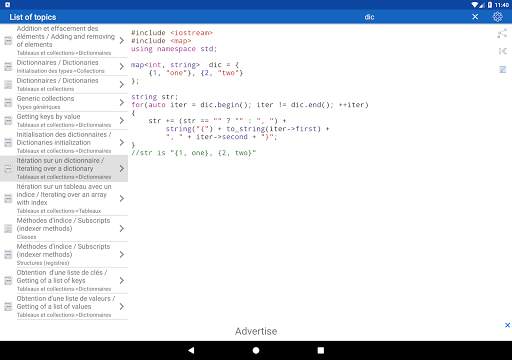Click the 'for(auto iter = dic.begin()' line
512x360 pixels.
click(250, 105)
